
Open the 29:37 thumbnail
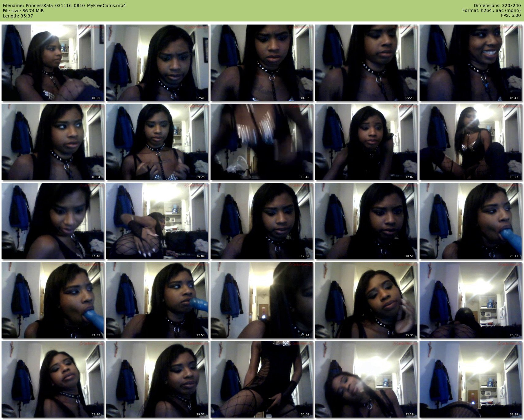point(157,379)
